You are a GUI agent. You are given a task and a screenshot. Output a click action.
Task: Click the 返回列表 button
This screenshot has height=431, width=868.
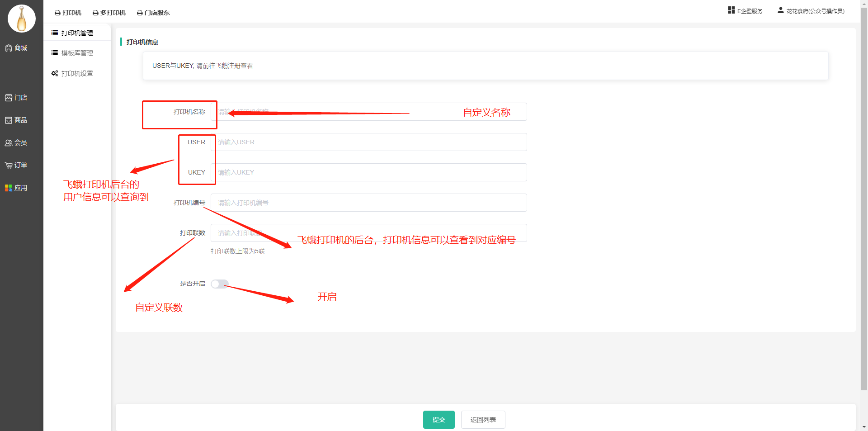483,420
